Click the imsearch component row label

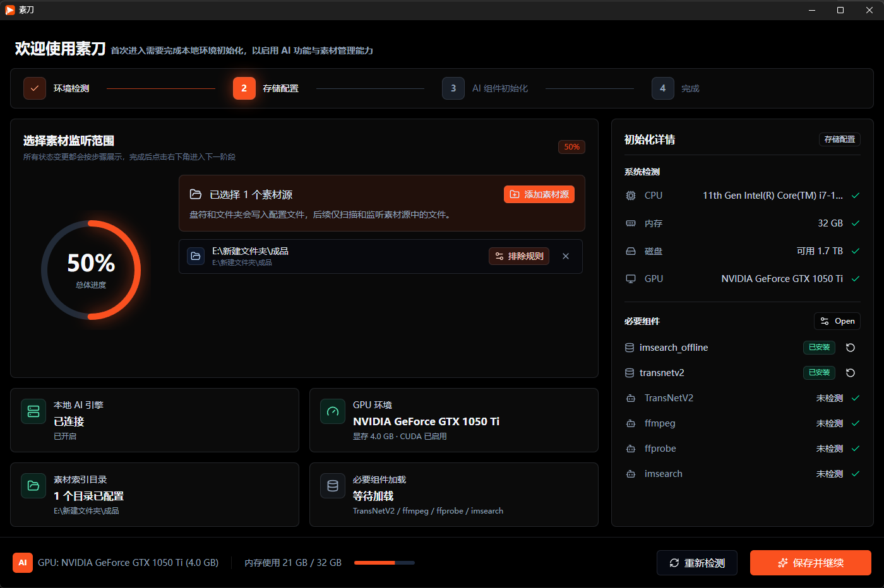click(x=664, y=474)
